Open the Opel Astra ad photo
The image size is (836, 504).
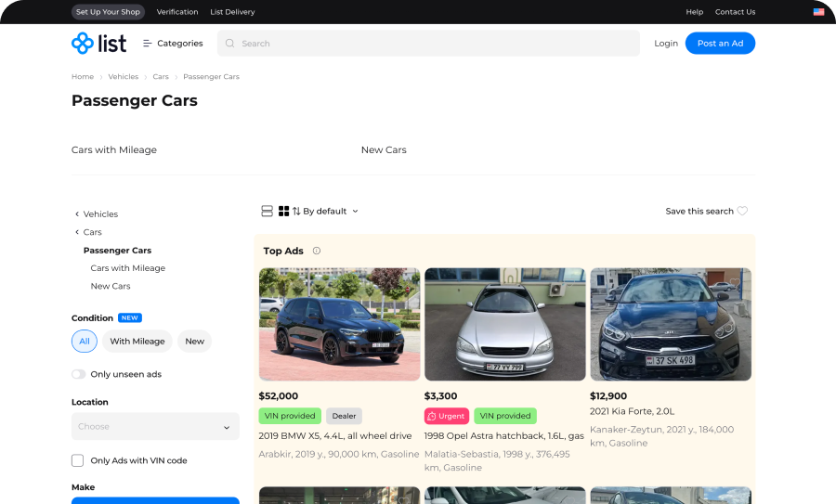[505, 324]
